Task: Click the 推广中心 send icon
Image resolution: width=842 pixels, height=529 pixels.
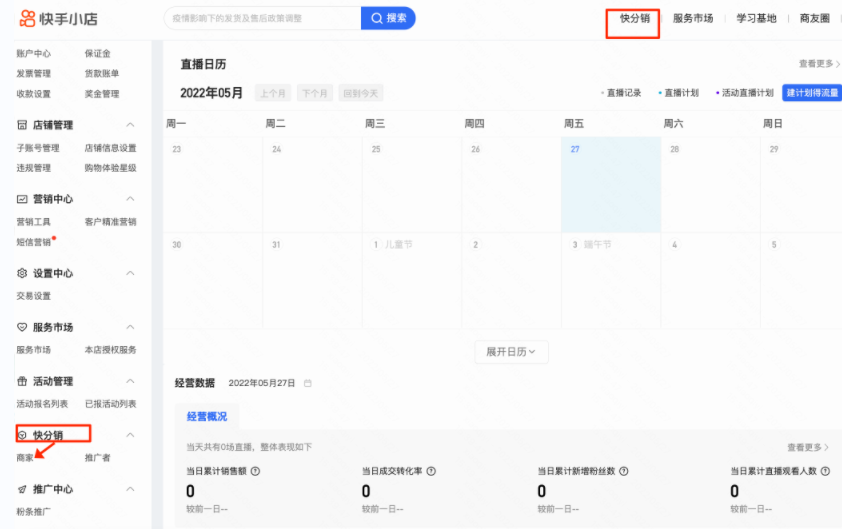Action: 22,489
